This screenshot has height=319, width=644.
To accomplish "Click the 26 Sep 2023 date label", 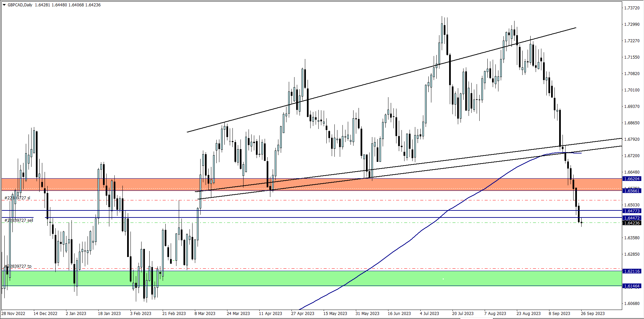I will click(x=593, y=314).
